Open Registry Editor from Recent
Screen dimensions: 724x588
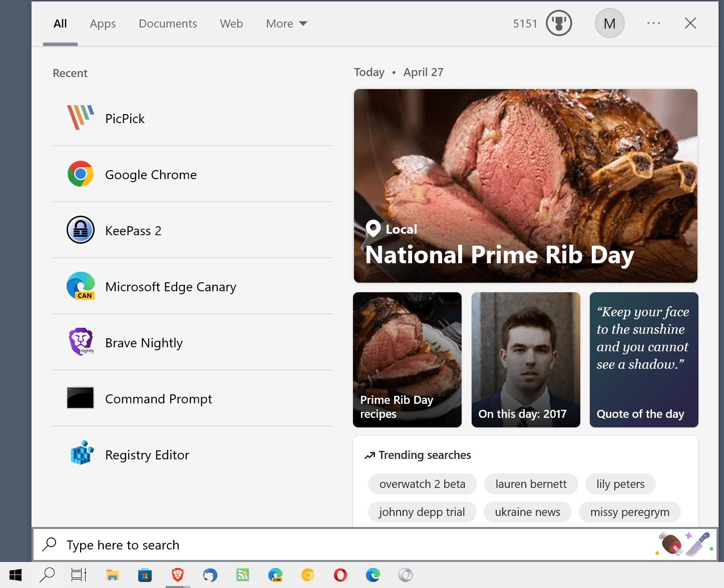point(192,454)
